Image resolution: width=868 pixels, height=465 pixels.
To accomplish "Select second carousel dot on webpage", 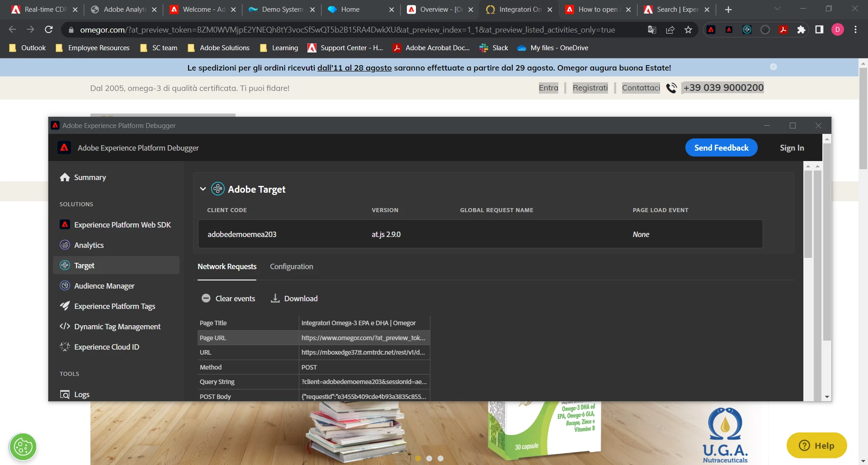I will tap(429, 458).
